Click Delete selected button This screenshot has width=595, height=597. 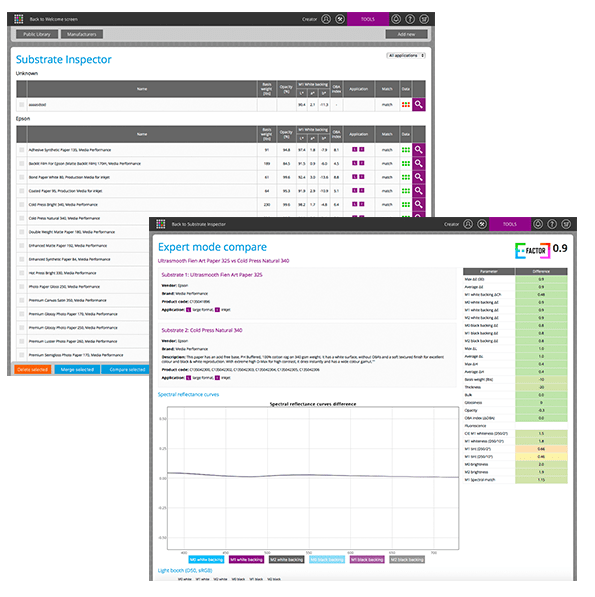33,369
